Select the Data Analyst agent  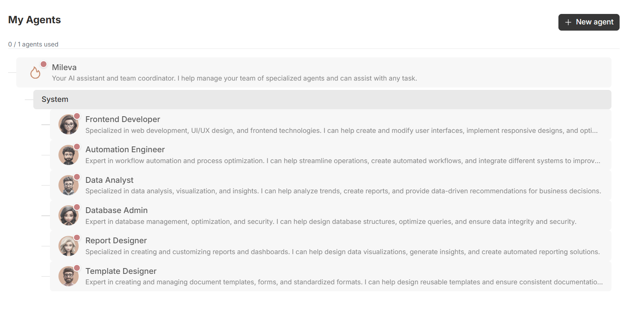(109, 180)
